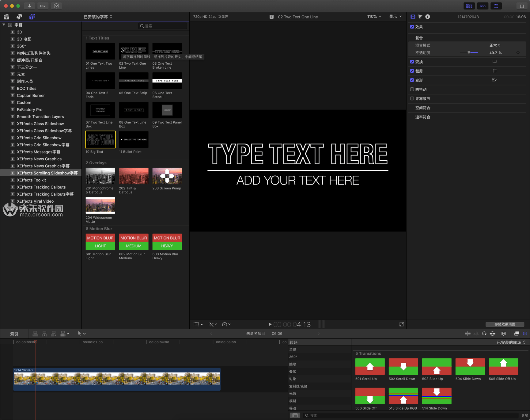Viewport: 530px width, 420px height.
Task: Select the Titles and Generators sidebar icon
Action: tap(32, 17)
